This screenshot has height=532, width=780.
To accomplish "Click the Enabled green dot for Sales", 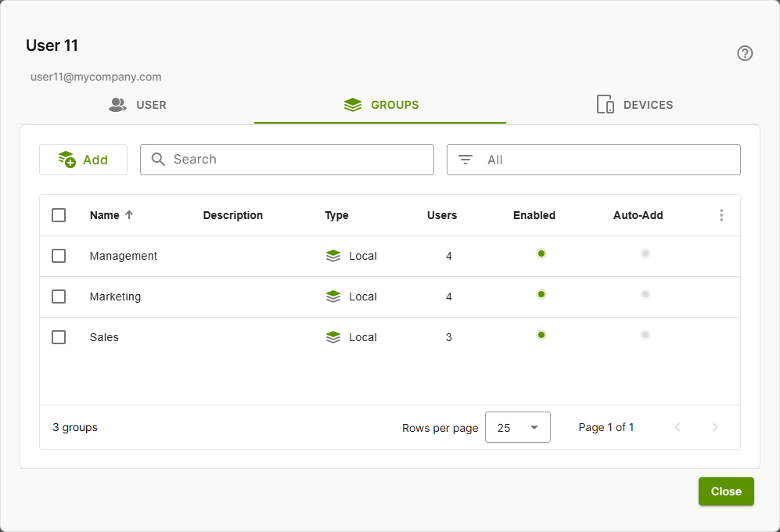I will [x=541, y=335].
